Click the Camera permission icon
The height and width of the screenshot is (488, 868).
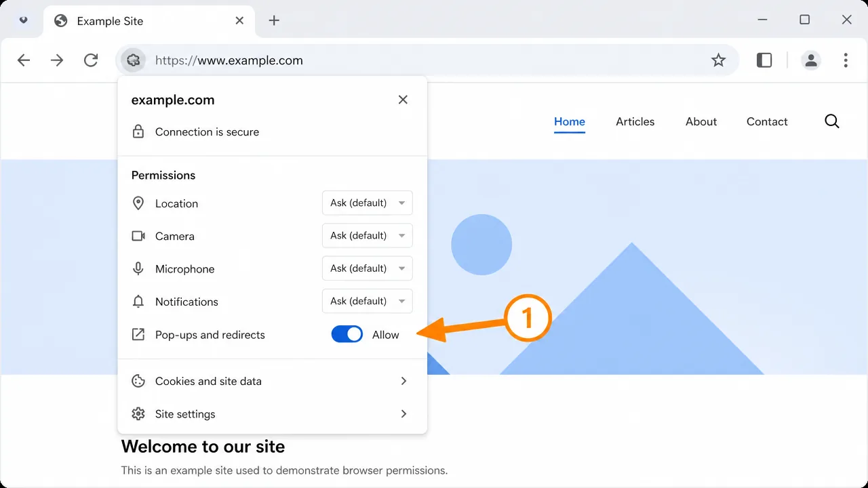(138, 236)
